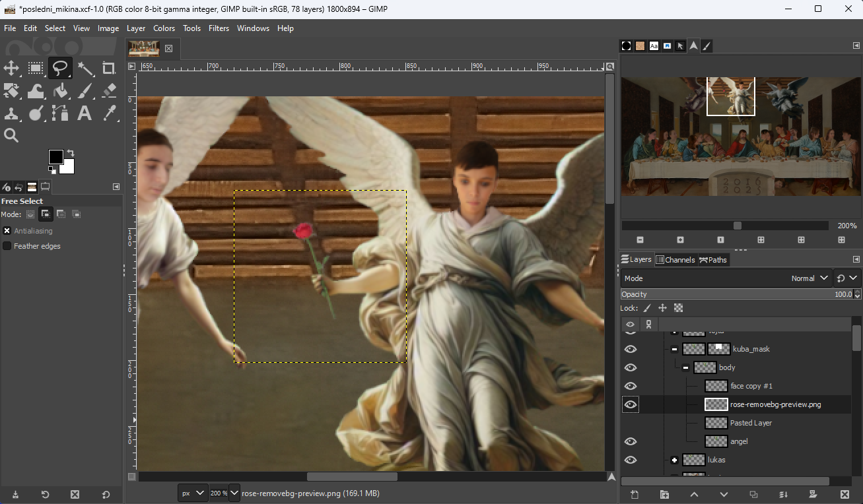Open the tool options configuration menu

116,187
